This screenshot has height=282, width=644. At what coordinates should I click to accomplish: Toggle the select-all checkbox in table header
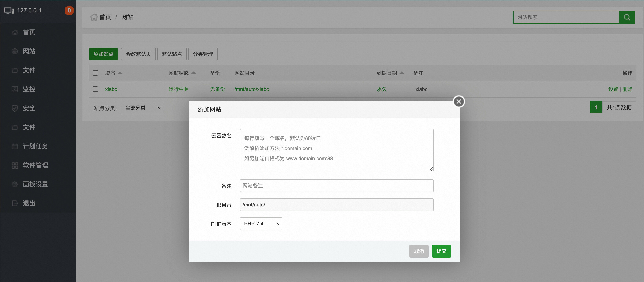tap(95, 73)
